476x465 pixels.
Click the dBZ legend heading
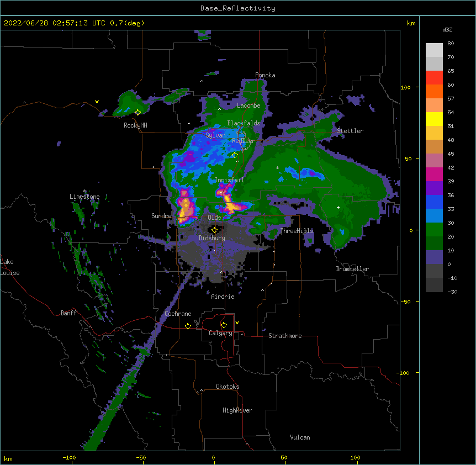click(447, 29)
